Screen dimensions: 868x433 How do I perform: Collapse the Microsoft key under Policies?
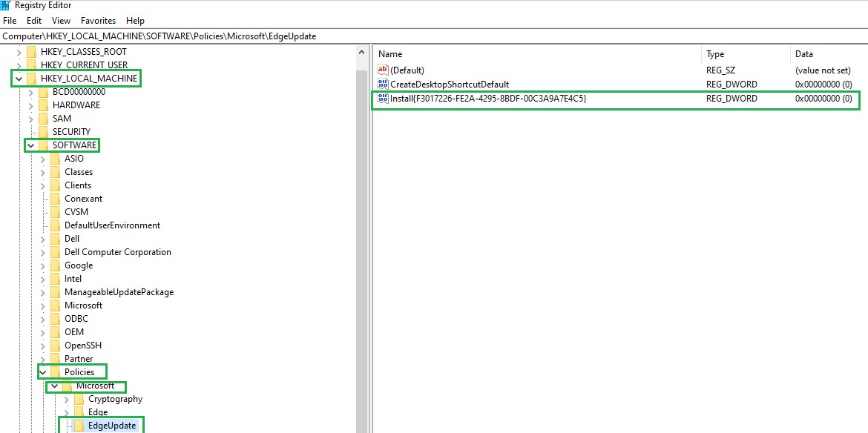pyautogui.click(x=55, y=386)
